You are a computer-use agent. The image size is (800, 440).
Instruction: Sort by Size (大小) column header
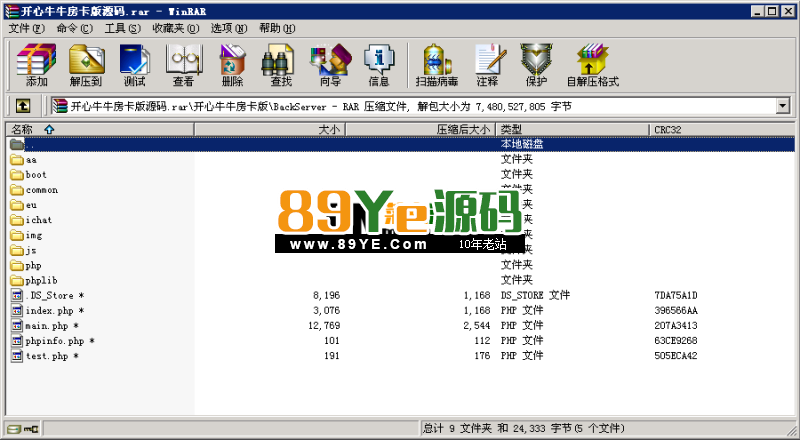click(270, 130)
